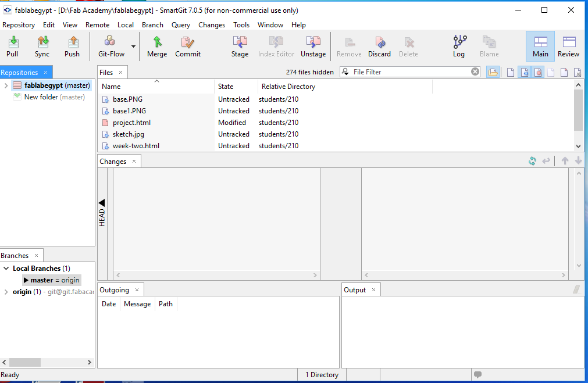Toggle the faded blank page file filter
This screenshot has width=588, height=383.
551,72
